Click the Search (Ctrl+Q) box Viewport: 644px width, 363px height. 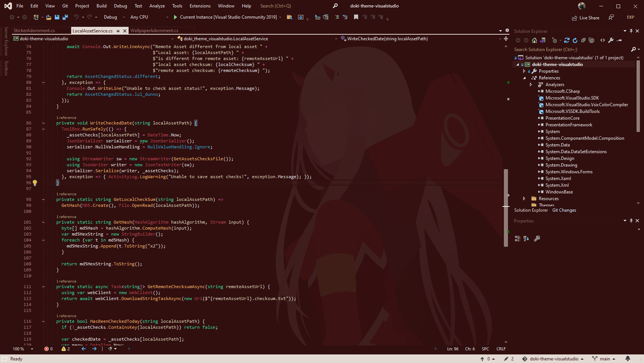tap(299, 6)
